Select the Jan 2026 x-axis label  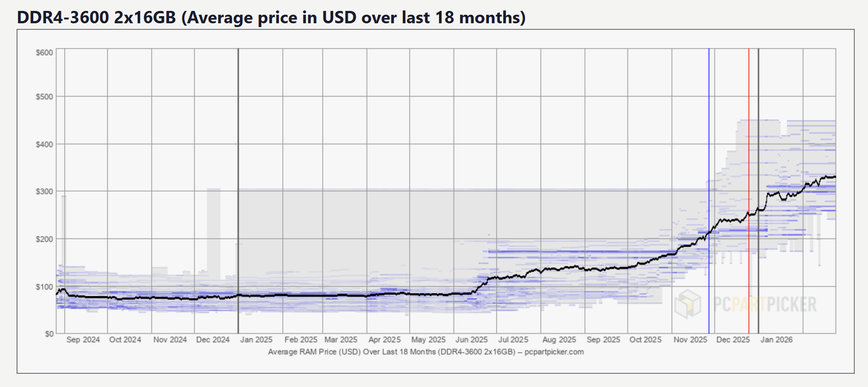coord(776,340)
